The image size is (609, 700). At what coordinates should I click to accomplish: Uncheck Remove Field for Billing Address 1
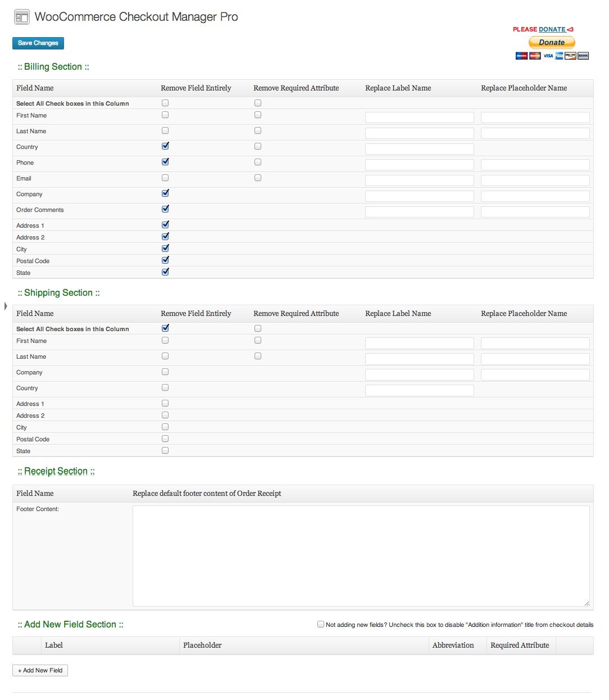pyautogui.click(x=165, y=225)
